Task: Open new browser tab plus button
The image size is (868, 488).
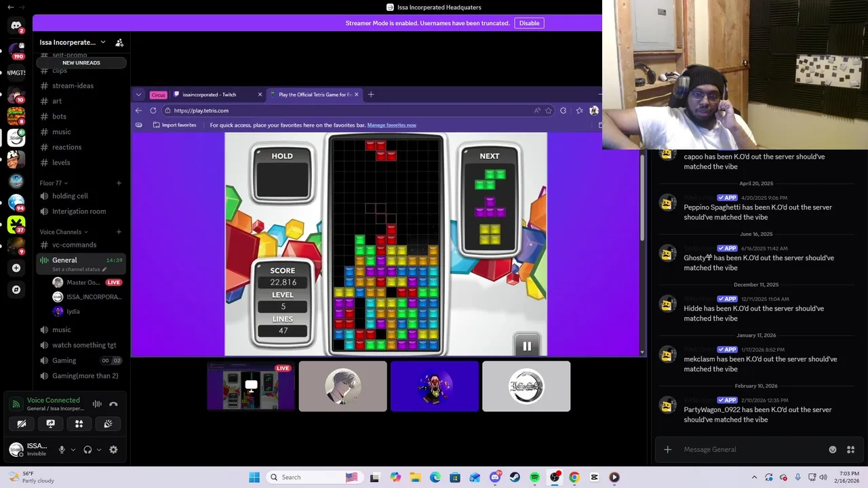Action: [x=371, y=95]
